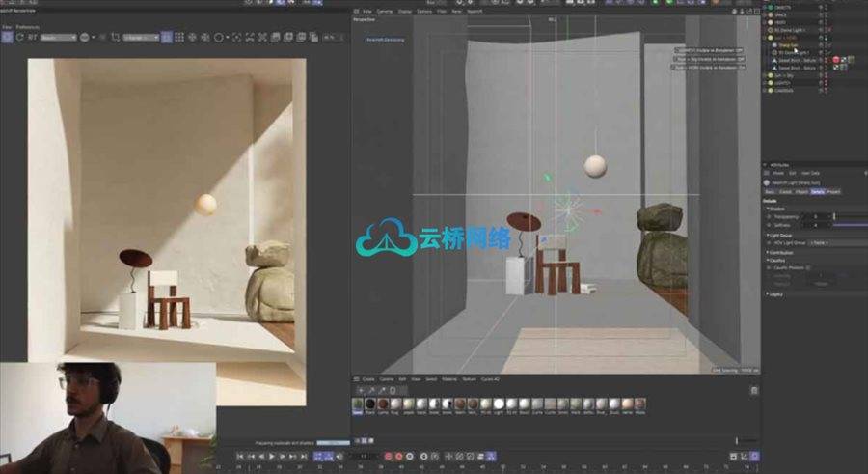The width and height of the screenshot is (868, 474).
Task: Switch to the Details tab in Attributes
Action: (817, 192)
